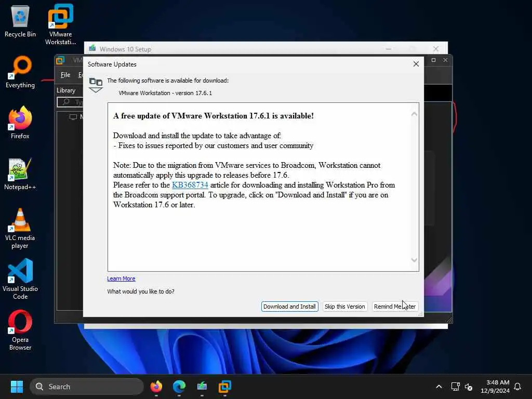Open Firefox from the taskbar
Viewport: 532px width, 399px height.
click(156, 387)
